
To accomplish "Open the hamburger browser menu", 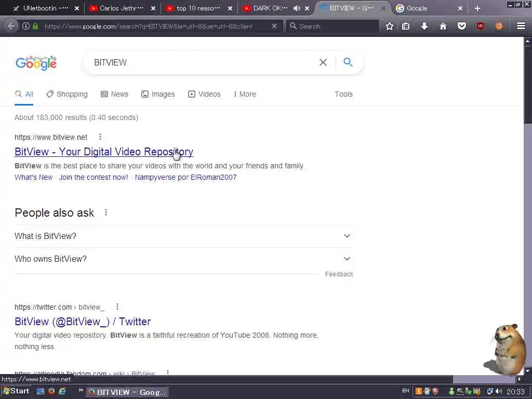I will click(x=521, y=26).
